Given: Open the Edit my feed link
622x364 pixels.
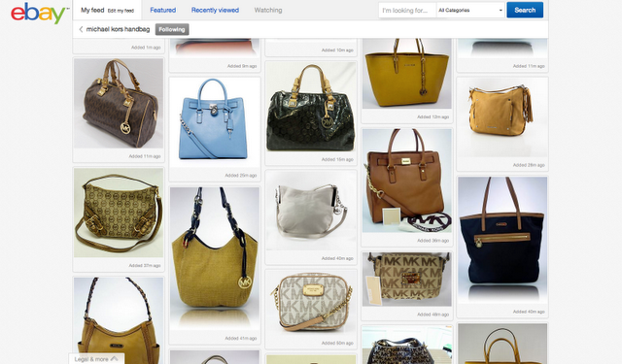Looking at the screenshot, I should tap(121, 11).
